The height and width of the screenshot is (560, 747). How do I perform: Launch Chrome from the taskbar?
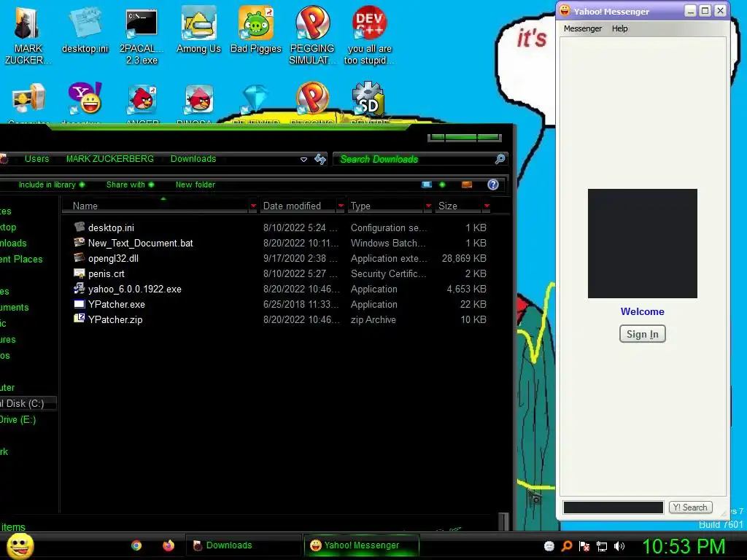point(136,545)
